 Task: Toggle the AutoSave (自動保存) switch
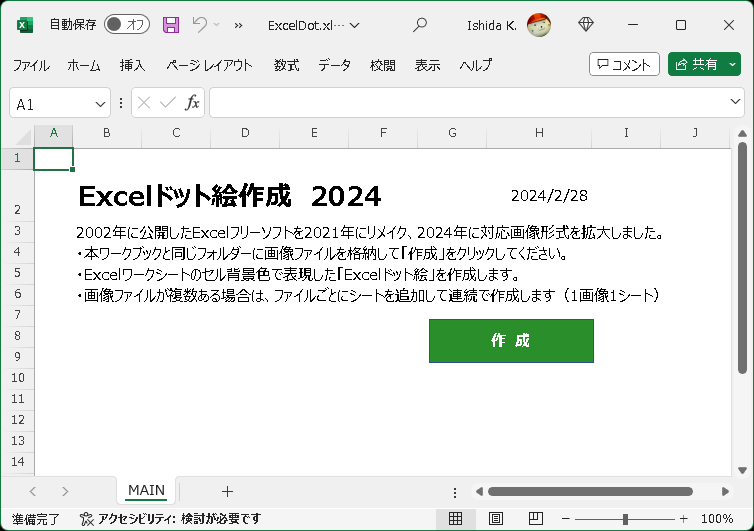[x=127, y=25]
